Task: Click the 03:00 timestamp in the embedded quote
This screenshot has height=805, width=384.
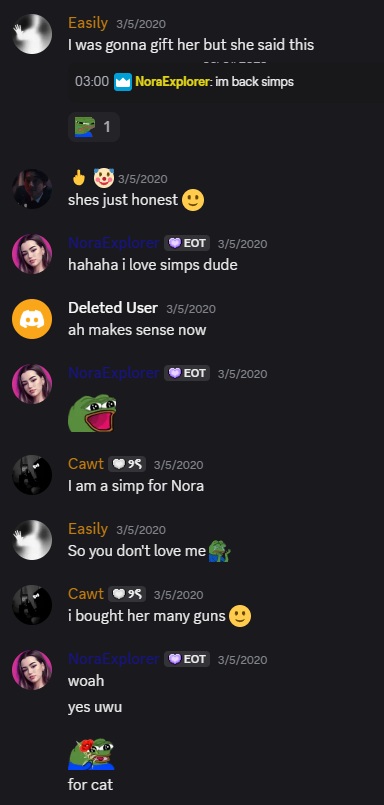Action: [92, 82]
